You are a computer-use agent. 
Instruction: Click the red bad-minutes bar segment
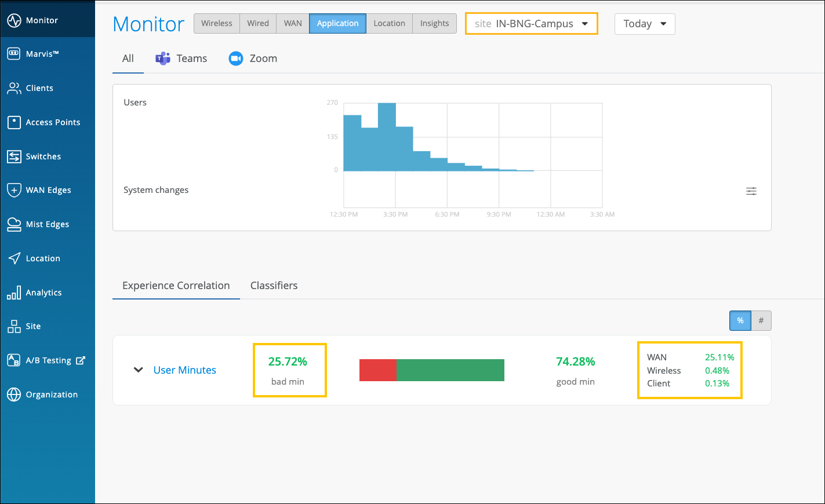coord(377,370)
